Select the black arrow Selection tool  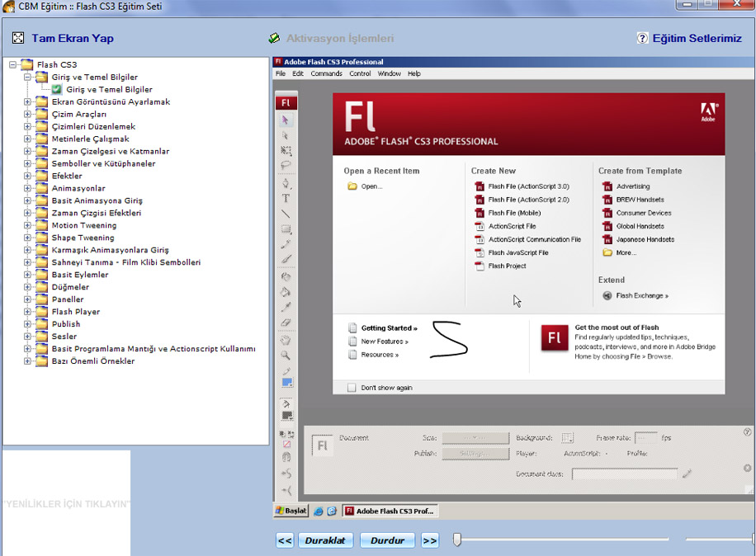point(286,120)
